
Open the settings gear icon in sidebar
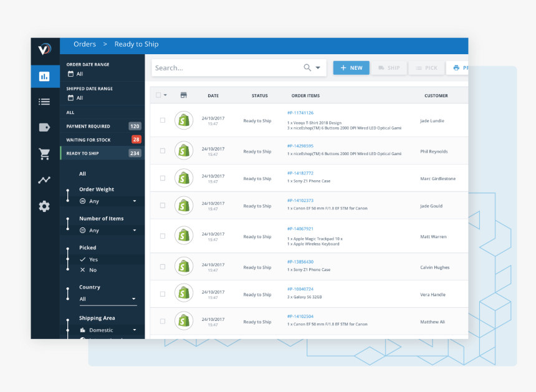point(44,206)
